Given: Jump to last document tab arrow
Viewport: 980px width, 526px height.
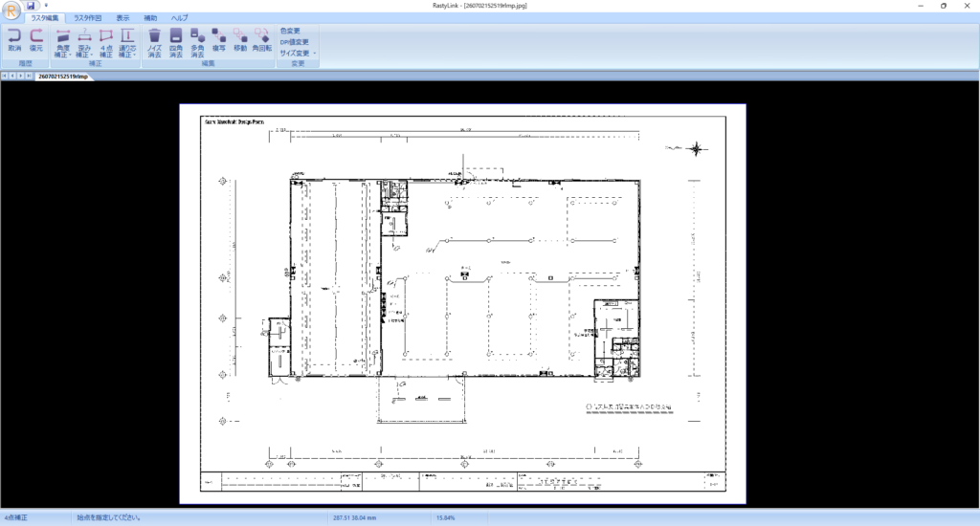Looking at the screenshot, I should (x=29, y=77).
